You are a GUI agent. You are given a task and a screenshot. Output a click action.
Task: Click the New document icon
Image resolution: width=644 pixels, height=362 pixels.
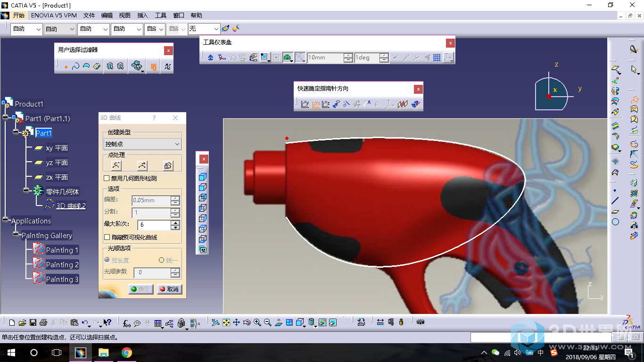click(12, 323)
